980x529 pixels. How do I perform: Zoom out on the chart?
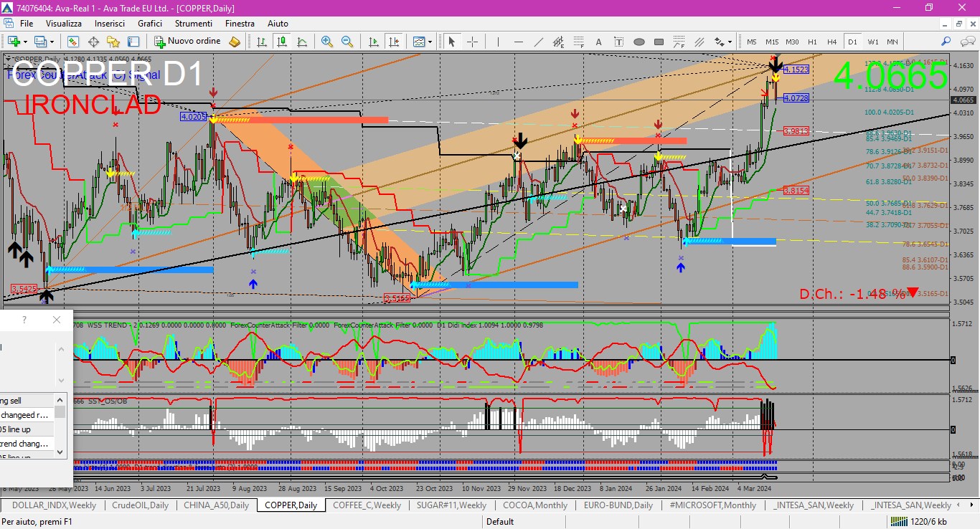pos(347,42)
